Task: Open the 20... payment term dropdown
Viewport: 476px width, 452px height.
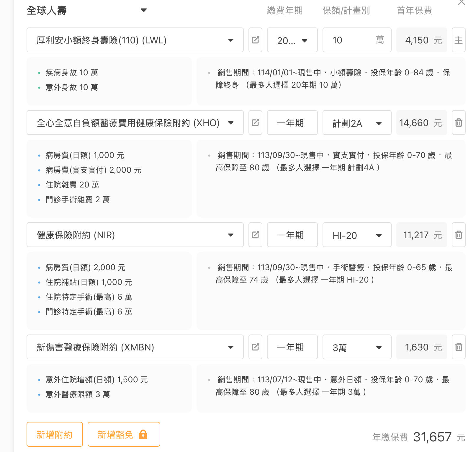Action: pyautogui.click(x=292, y=40)
